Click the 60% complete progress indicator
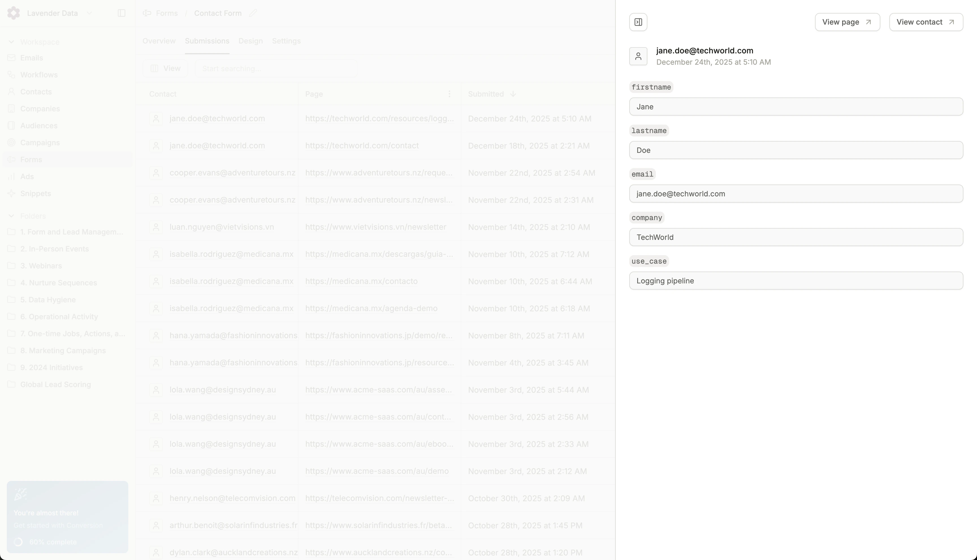 (x=53, y=542)
